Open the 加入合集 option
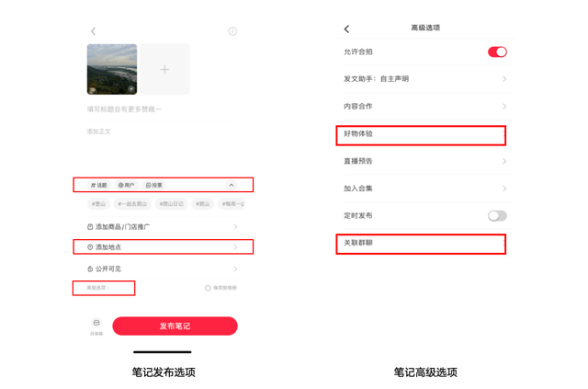588x389 pixels. 425,189
